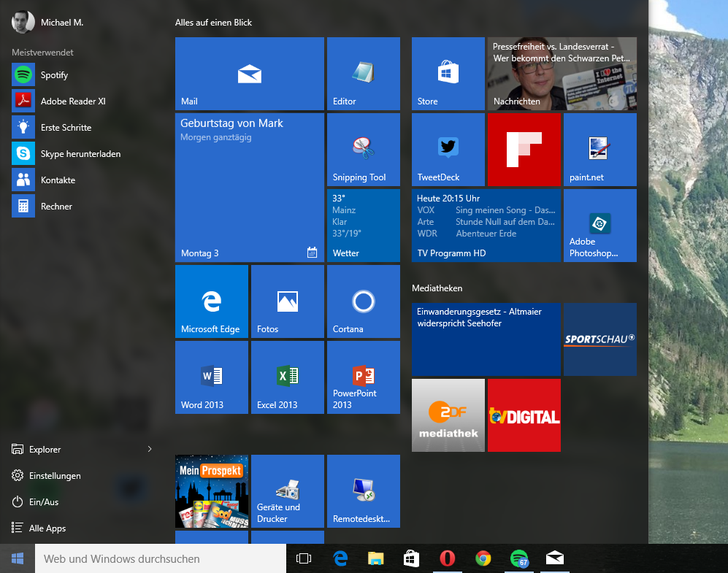
Task: Open the Store icon in the taskbar
Action: click(x=411, y=558)
